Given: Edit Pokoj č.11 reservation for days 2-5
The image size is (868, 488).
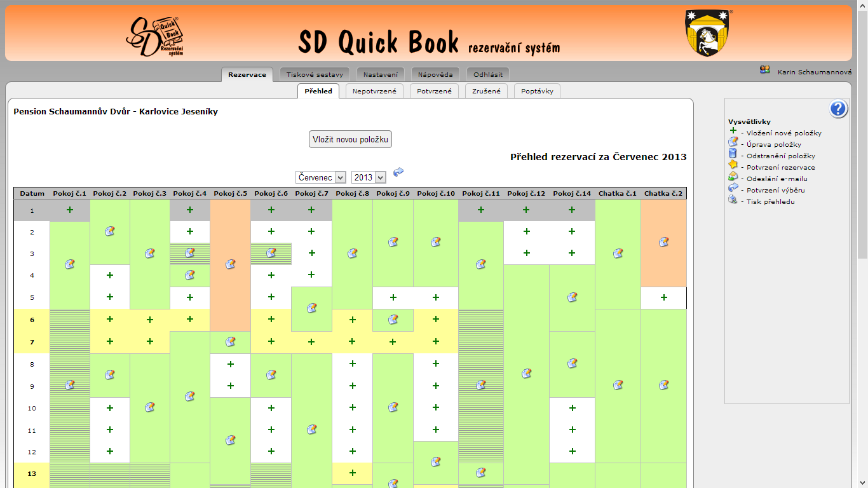Looking at the screenshot, I should [x=481, y=264].
